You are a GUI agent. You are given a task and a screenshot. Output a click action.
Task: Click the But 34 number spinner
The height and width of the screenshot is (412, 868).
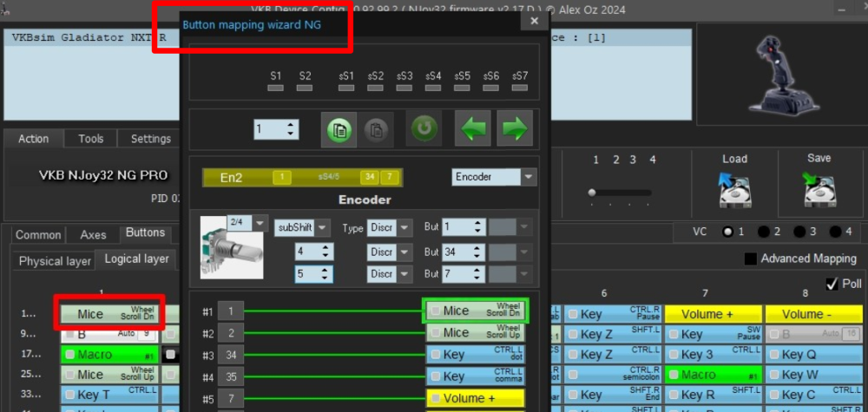464,252
